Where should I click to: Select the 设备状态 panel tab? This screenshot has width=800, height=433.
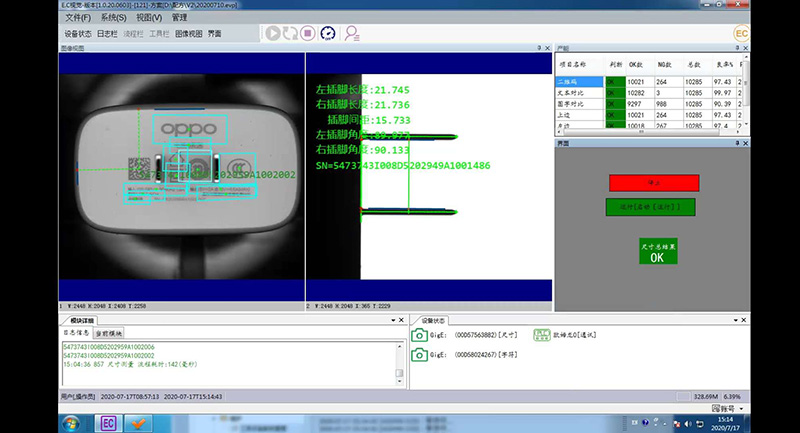click(x=433, y=320)
